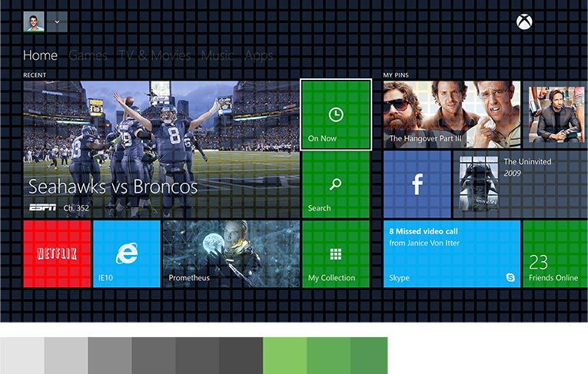588x374 pixels.
Task: Click the Skype logo icon
Action: click(510, 277)
